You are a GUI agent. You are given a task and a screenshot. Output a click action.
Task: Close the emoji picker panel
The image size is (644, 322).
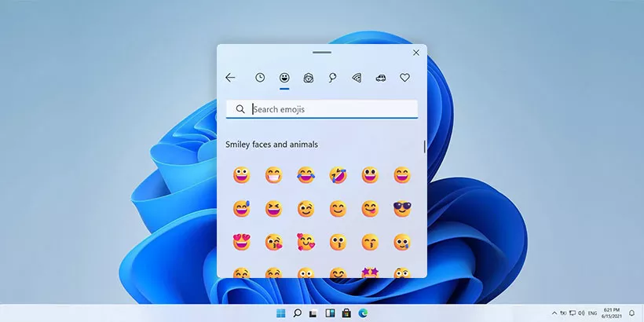416,53
